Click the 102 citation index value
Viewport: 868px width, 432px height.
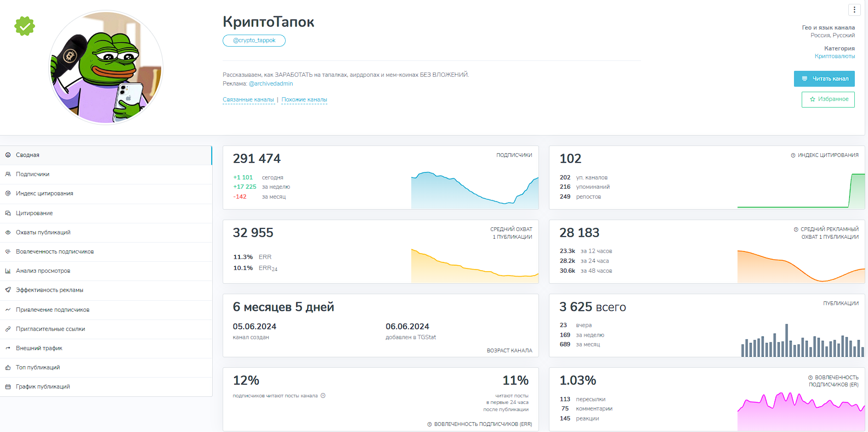(x=570, y=159)
